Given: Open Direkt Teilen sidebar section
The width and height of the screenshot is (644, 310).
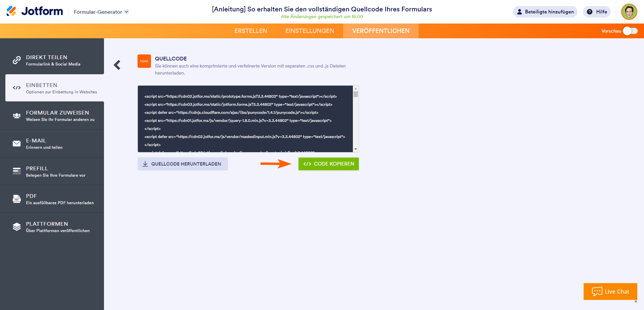Looking at the screenshot, I should click(x=52, y=60).
